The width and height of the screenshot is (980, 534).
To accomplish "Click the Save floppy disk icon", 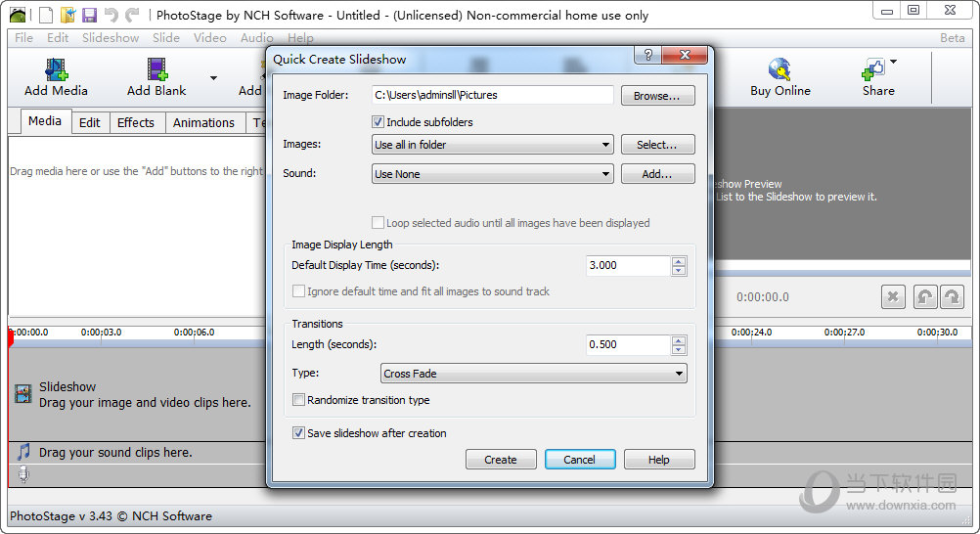I will [x=89, y=15].
